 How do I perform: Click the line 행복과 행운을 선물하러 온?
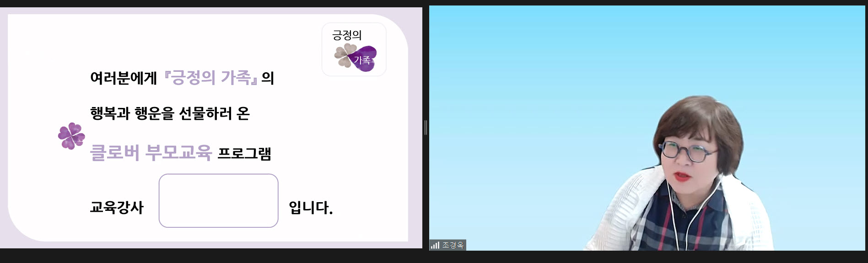(x=170, y=113)
